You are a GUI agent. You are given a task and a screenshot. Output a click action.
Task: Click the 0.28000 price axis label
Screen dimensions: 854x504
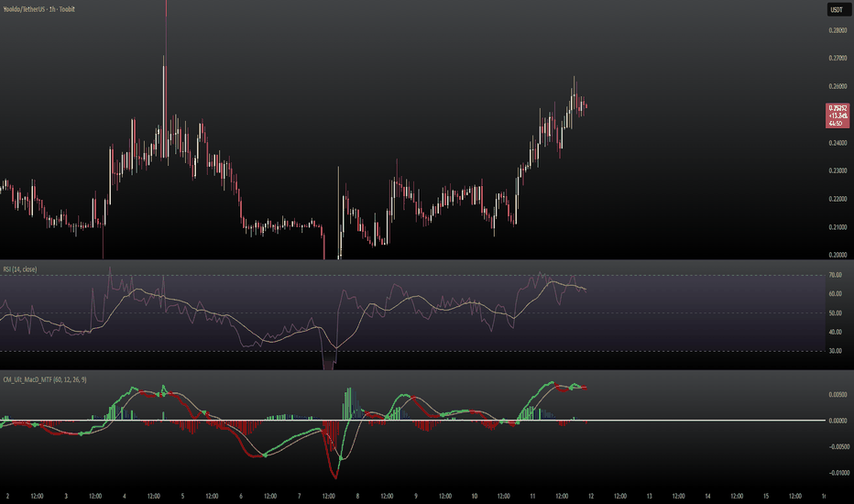838,30
